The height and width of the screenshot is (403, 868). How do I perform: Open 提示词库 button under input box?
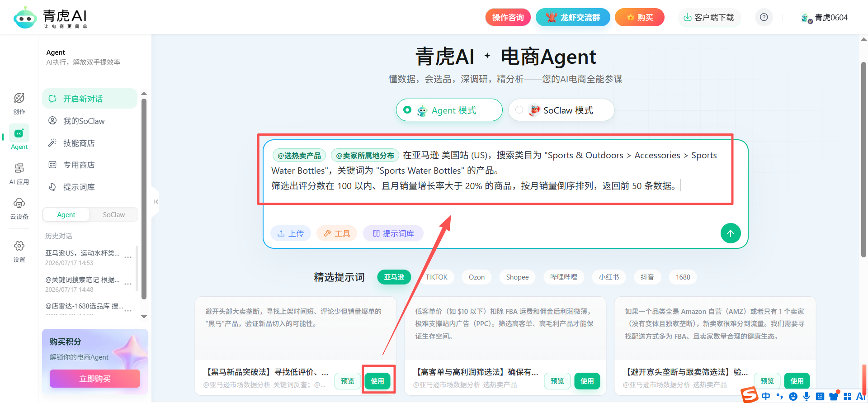pyautogui.click(x=393, y=233)
